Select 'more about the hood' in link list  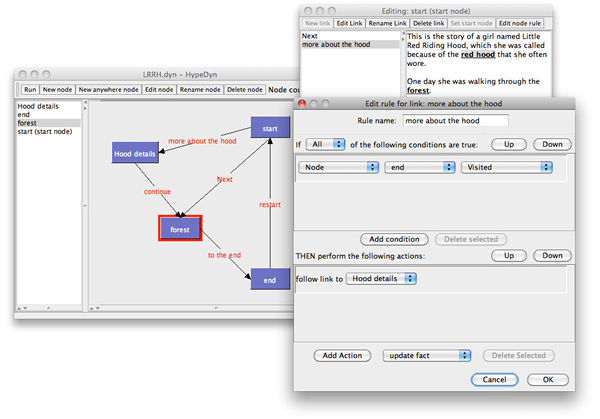click(x=349, y=45)
